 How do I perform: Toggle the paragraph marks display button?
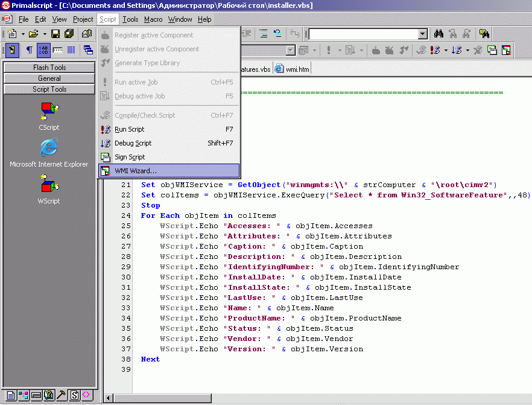tap(28, 50)
